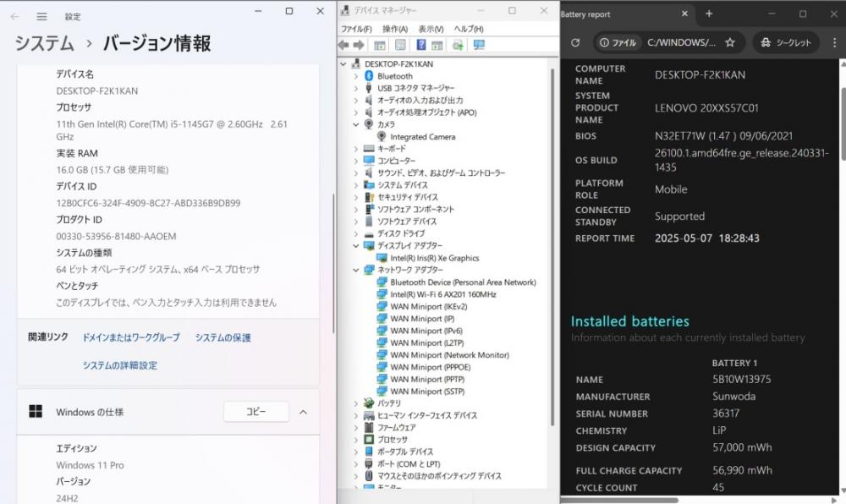The height and width of the screenshot is (504, 846).
Task: Select WAN Miniport (Network Monitor)
Action: [x=449, y=354]
